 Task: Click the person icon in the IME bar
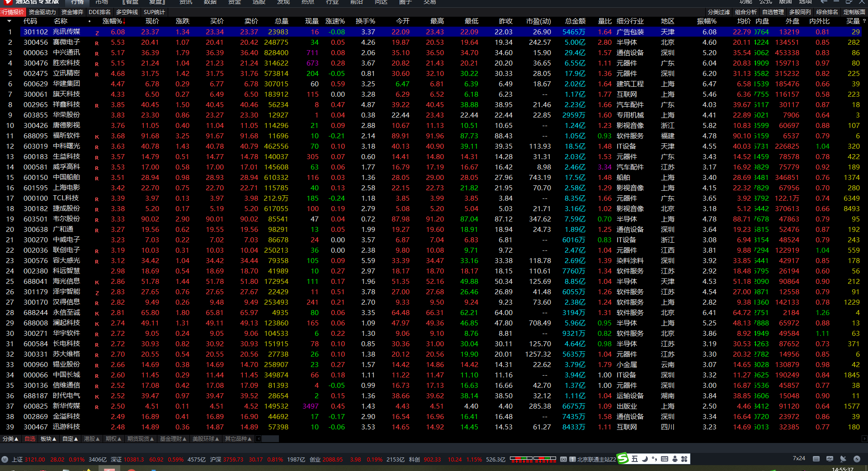tap(675, 459)
